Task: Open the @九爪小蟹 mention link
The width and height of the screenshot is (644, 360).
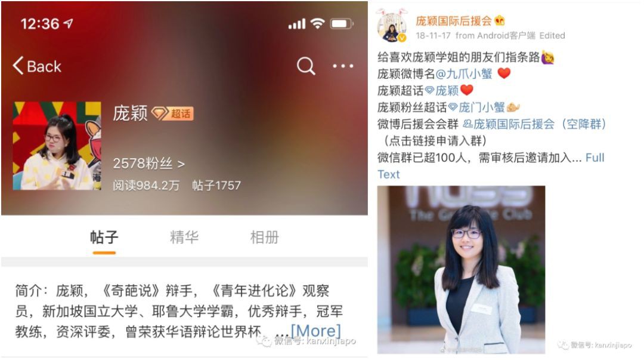Action: pyautogui.click(x=464, y=73)
